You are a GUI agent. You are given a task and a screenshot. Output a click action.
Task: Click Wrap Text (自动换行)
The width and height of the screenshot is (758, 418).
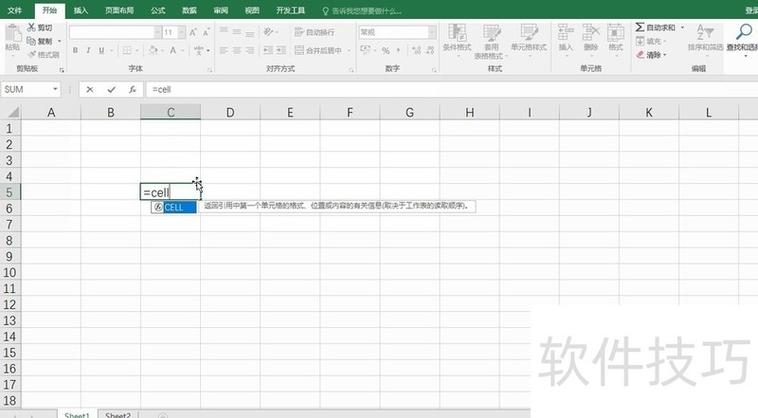[x=315, y=32]
